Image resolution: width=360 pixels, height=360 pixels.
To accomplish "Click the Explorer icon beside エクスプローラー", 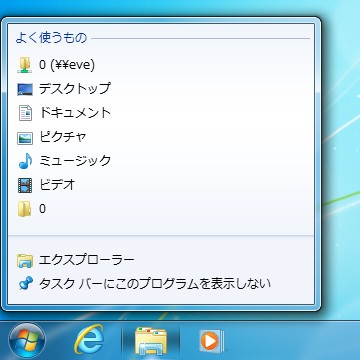I will (x=25, y=260).
